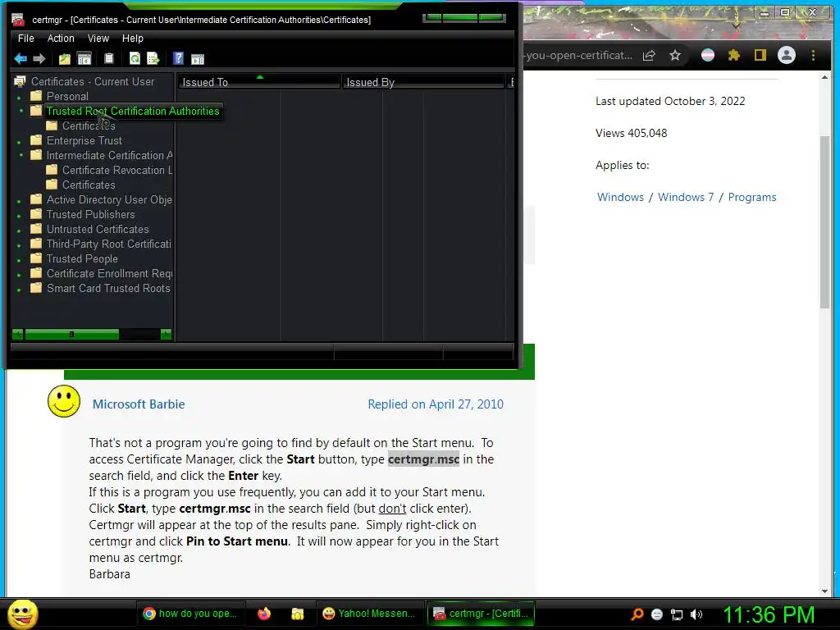The height and width of the screenshot is (630, 840).
Task: Click the browser address bar URL
Action: point(578,55)
